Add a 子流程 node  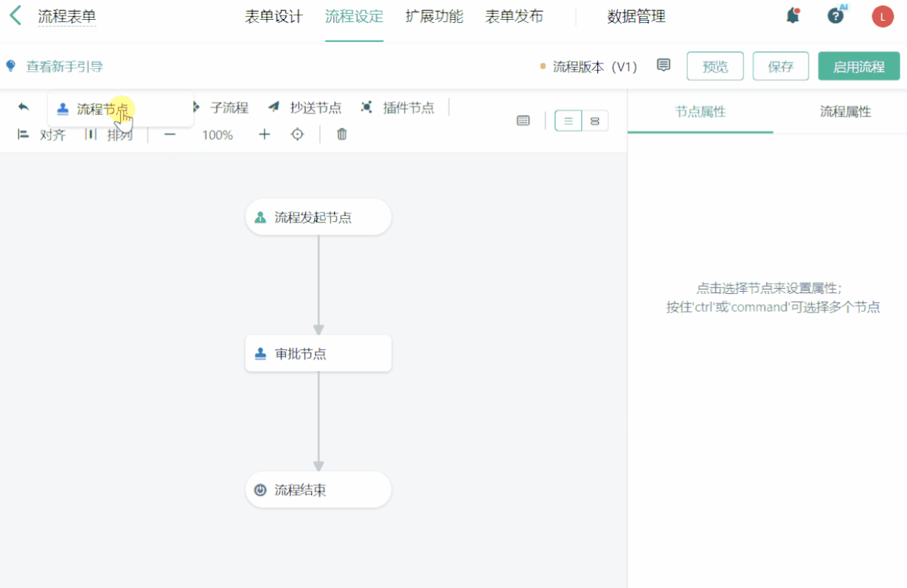(221, 108)
